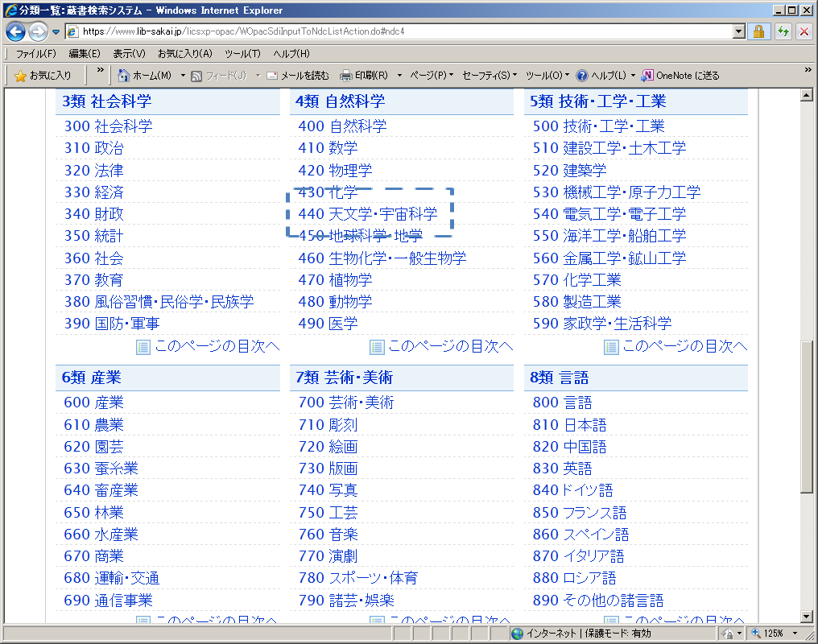818x644 pixels.
Task: Click the address bar URL field
Action: 399,31
